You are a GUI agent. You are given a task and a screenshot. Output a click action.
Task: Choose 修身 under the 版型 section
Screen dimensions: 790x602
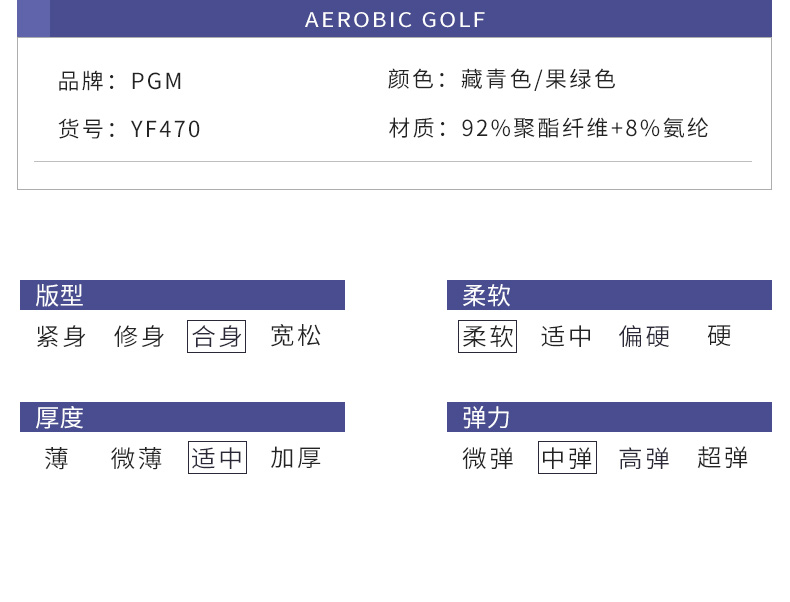click(x=139, y=336)
